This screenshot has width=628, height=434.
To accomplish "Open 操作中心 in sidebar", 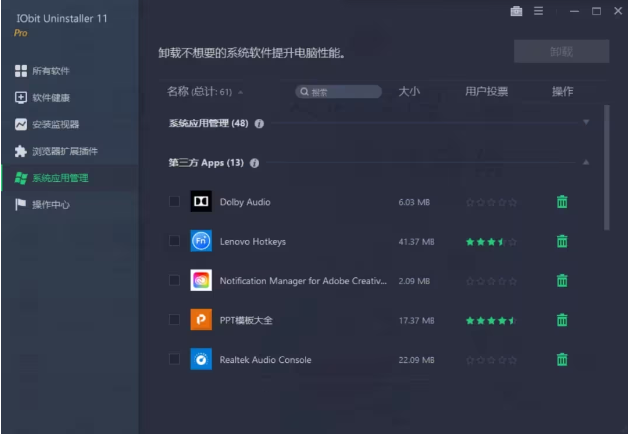I will 70,205.
